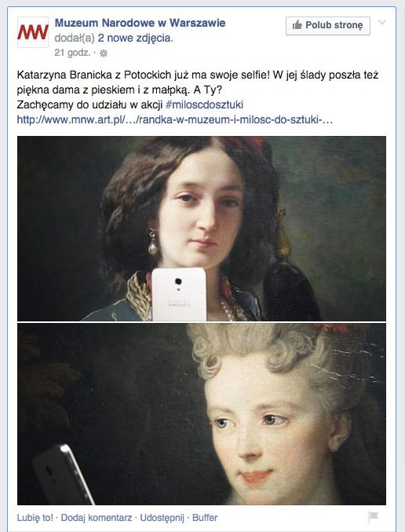Open the top portrait selfie photo
This screenshot has width=405, height=532.
202,229
